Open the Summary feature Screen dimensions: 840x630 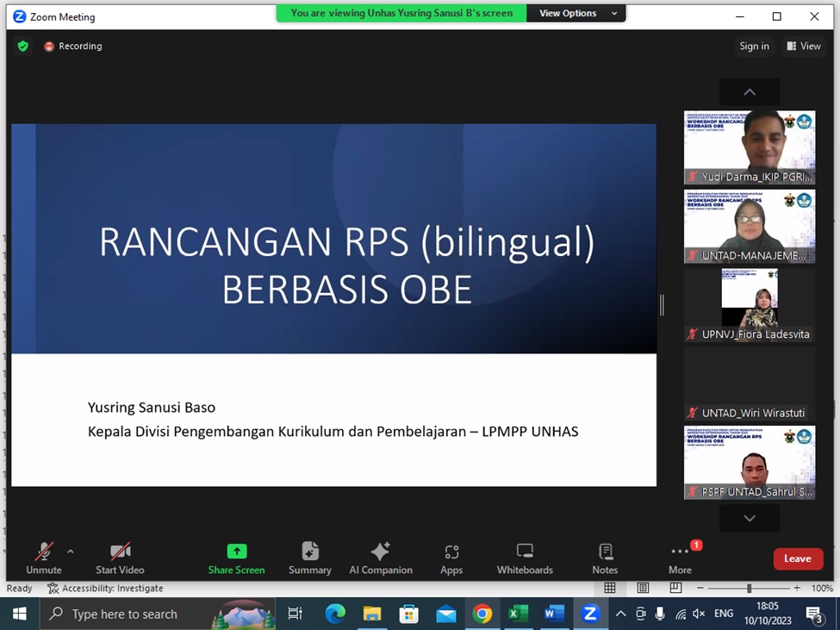(x=310, y=558)
